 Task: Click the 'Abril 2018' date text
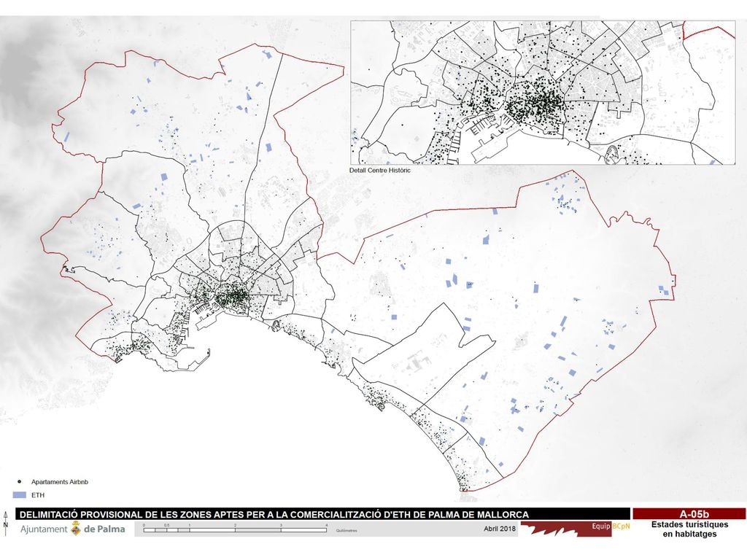[x=500, y=529]
